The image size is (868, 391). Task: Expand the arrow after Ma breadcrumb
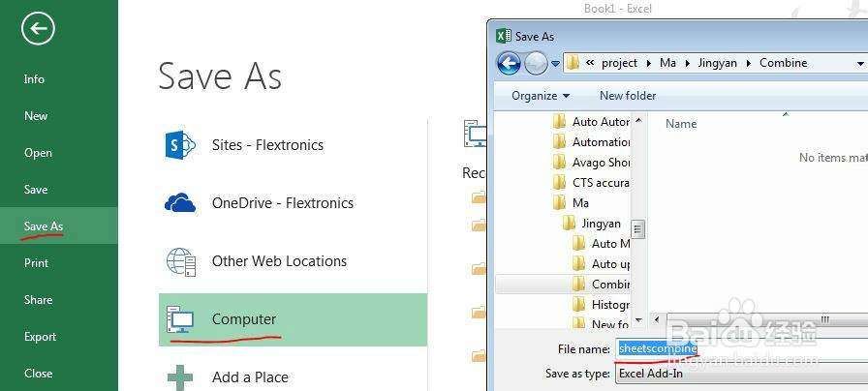(687, 64)
